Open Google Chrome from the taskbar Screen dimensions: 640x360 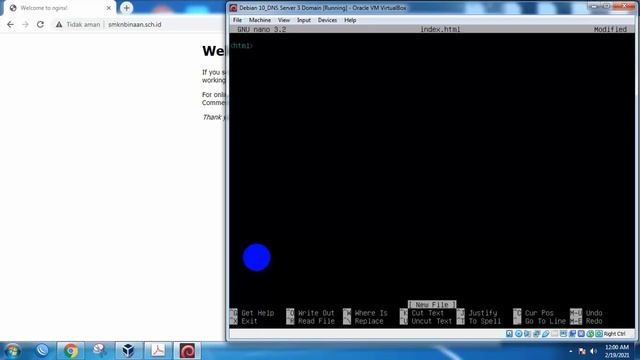tap(71, 351)
